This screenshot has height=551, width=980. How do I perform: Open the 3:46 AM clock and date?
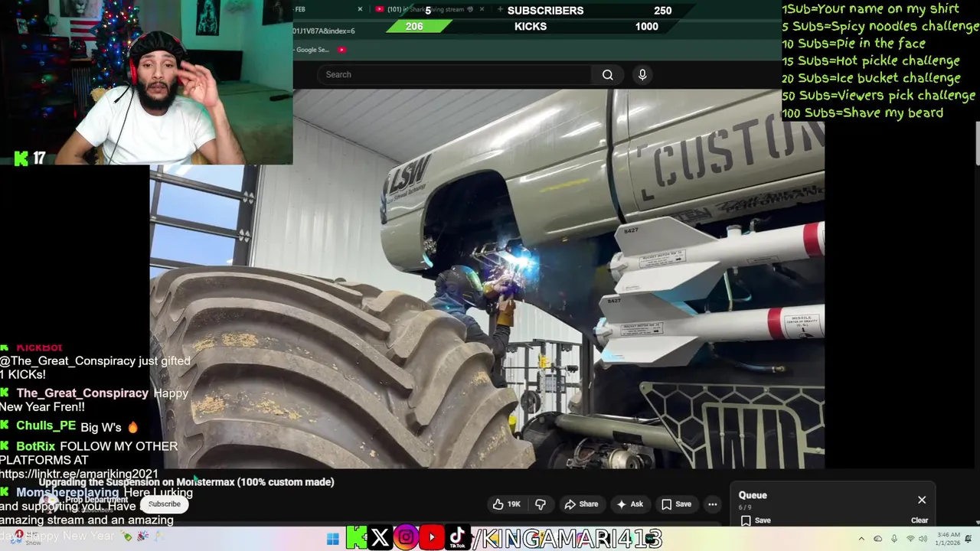pos(946,539)
